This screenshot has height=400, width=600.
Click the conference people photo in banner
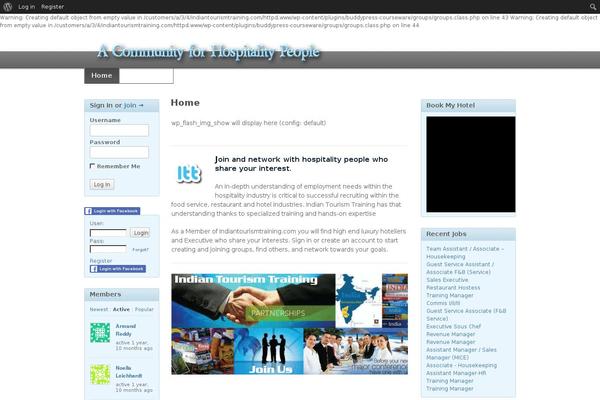point(355,351)
